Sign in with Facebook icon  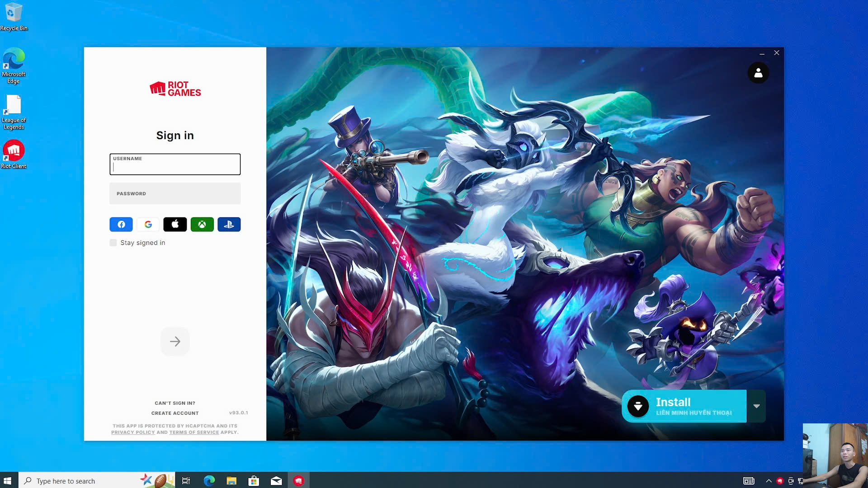pyautogui.click(x=121, y=225)
